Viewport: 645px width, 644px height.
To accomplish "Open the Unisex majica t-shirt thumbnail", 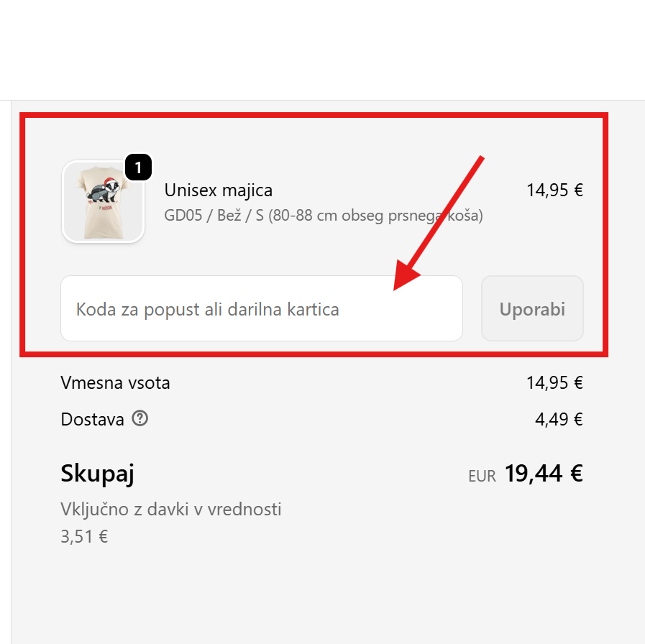I will tap(103, 202).
